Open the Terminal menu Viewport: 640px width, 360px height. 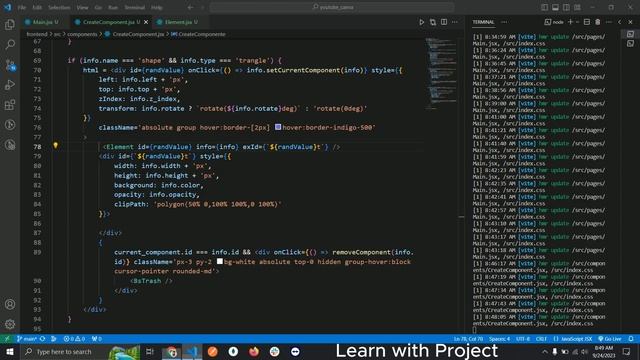[x=135, y=7]
